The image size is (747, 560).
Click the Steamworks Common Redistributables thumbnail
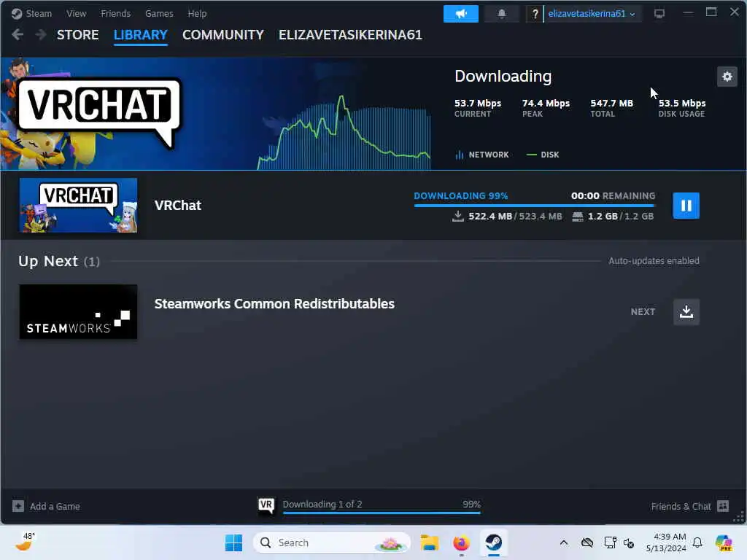click(x=78, y=312)
